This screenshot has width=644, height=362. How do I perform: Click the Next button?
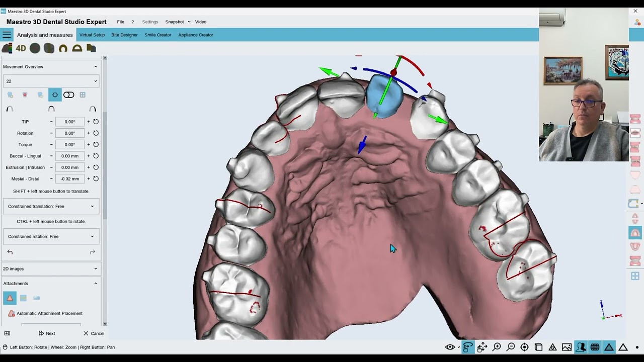pos(47,333)
